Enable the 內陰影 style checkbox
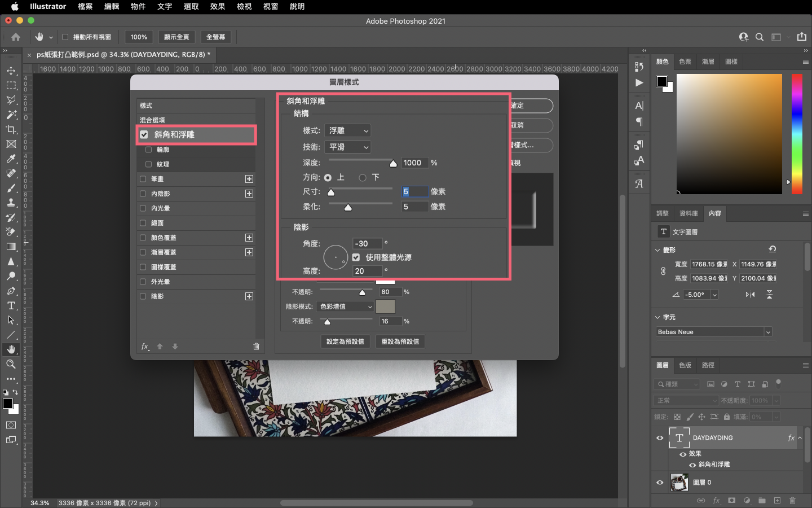The width and height of the screenshot is (812, 508). (x=143, y=194)
